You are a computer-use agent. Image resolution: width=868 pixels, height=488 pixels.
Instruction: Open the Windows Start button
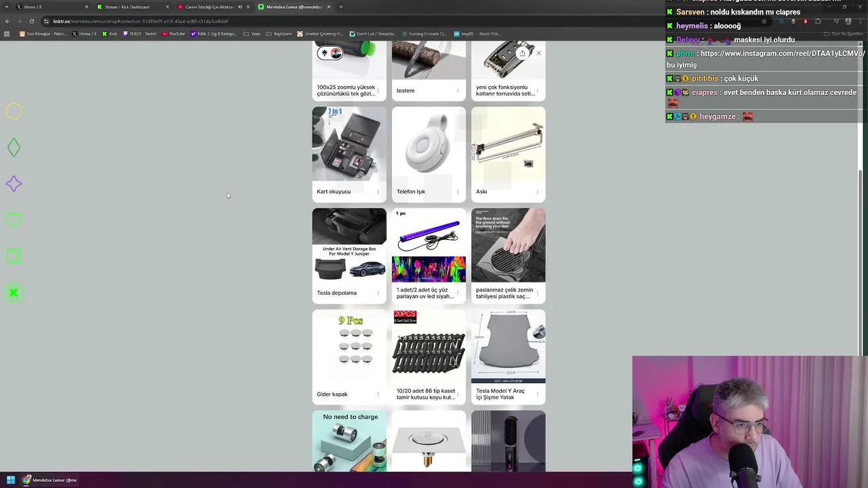pos(10,480)
